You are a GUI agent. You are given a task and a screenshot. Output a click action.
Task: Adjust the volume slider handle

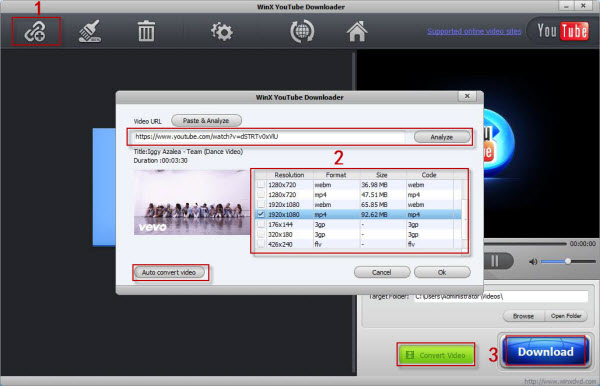568,261
